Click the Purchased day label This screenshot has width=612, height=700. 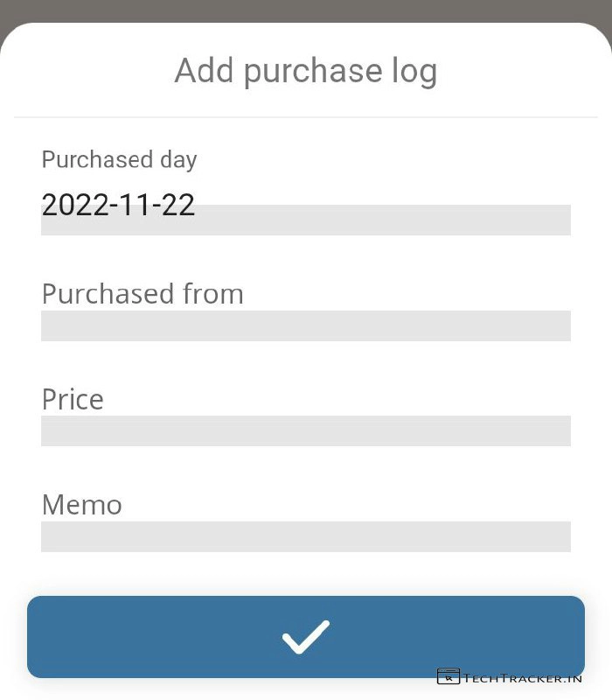pyautogui.click(x=119, y=159)
